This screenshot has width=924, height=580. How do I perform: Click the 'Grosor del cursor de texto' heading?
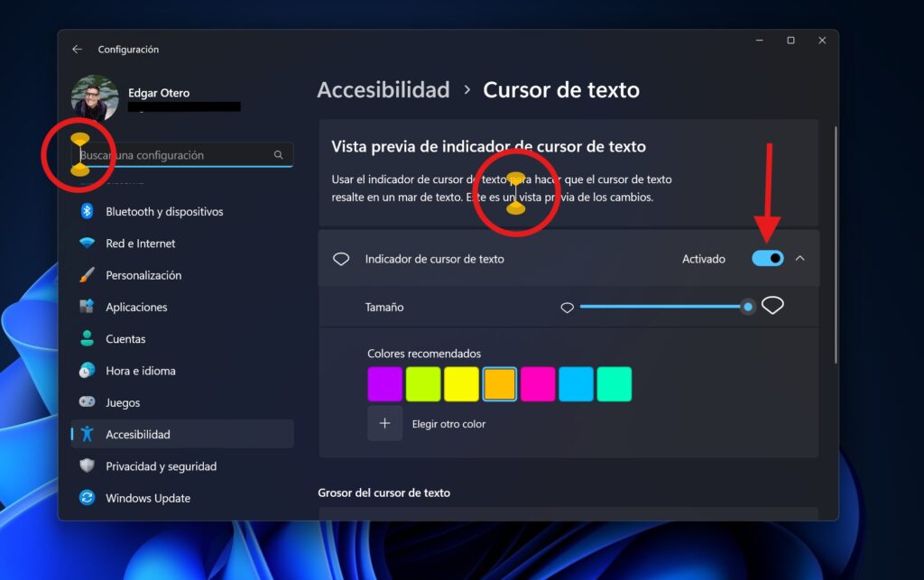tap(383, 493)
